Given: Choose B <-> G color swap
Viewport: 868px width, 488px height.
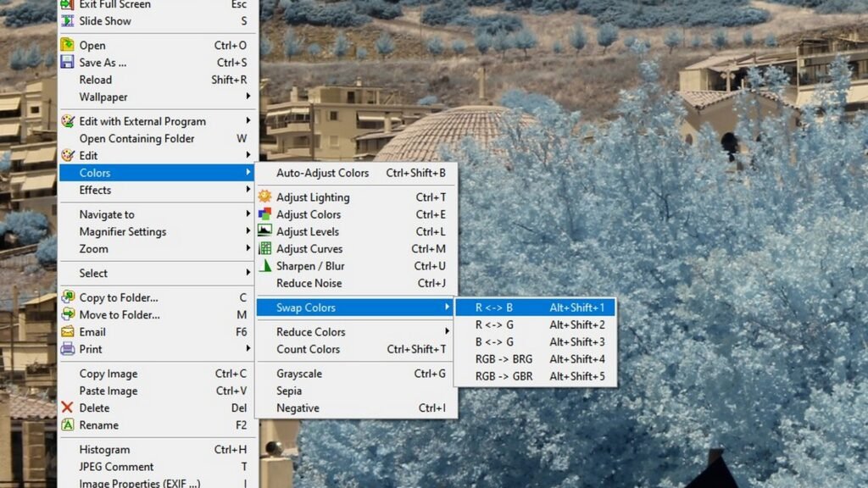Looking at the screenshot, I should tap(535, 341).
